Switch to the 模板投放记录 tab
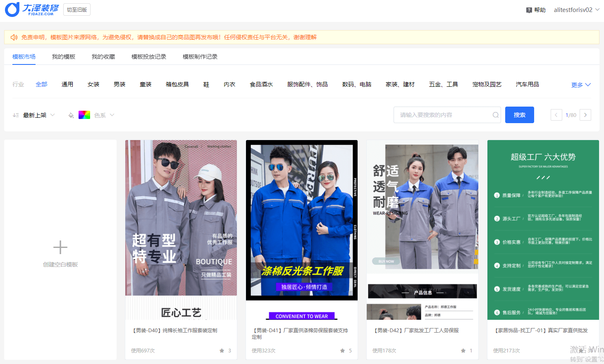The width and height of the screenshot is (604, 364). click(149, 57)
